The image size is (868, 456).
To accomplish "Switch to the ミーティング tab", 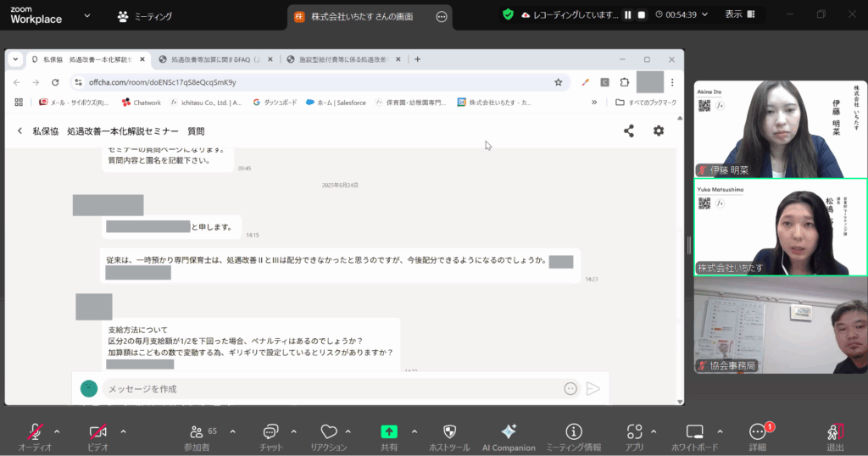I will pos(145,16).
